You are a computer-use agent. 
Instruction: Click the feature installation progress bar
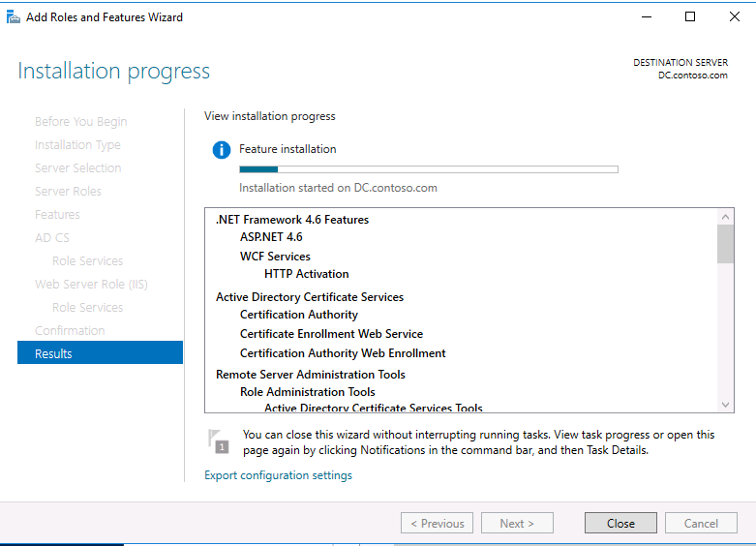point(428,169)
